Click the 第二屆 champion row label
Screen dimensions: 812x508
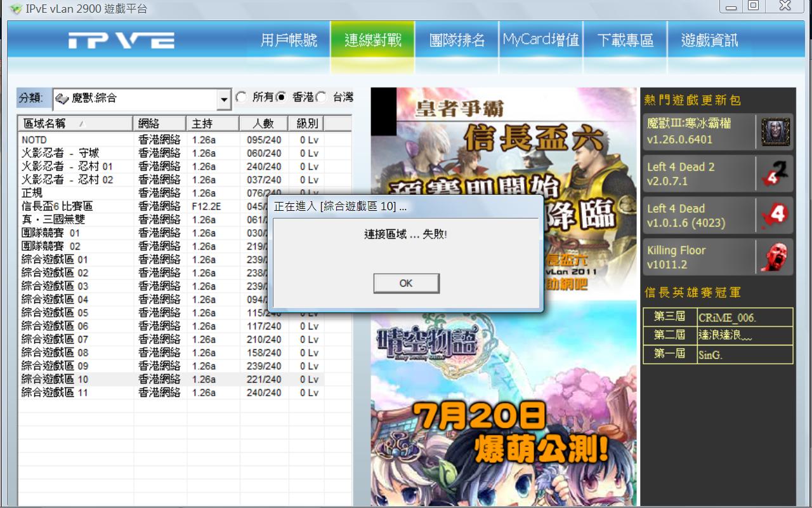669,335
